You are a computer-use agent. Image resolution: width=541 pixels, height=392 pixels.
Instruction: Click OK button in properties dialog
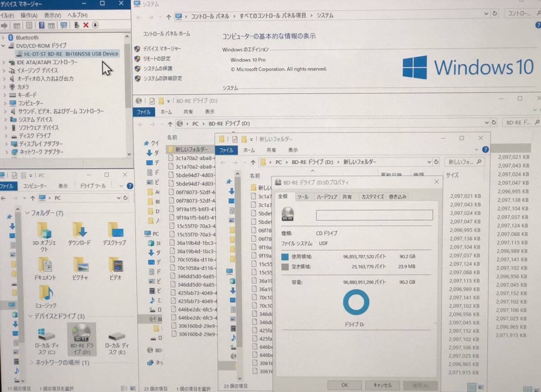344,386
